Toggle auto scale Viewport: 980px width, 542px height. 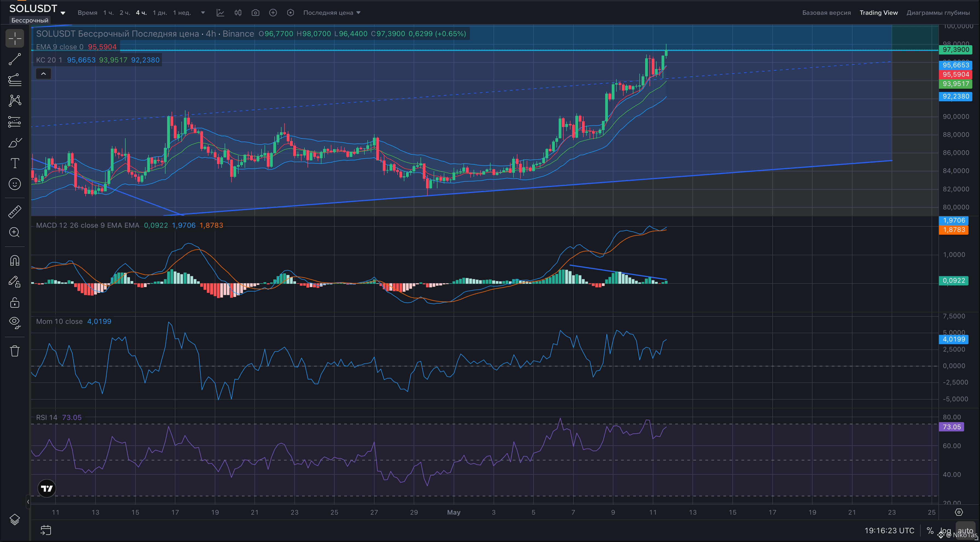[x=965, y=530]
